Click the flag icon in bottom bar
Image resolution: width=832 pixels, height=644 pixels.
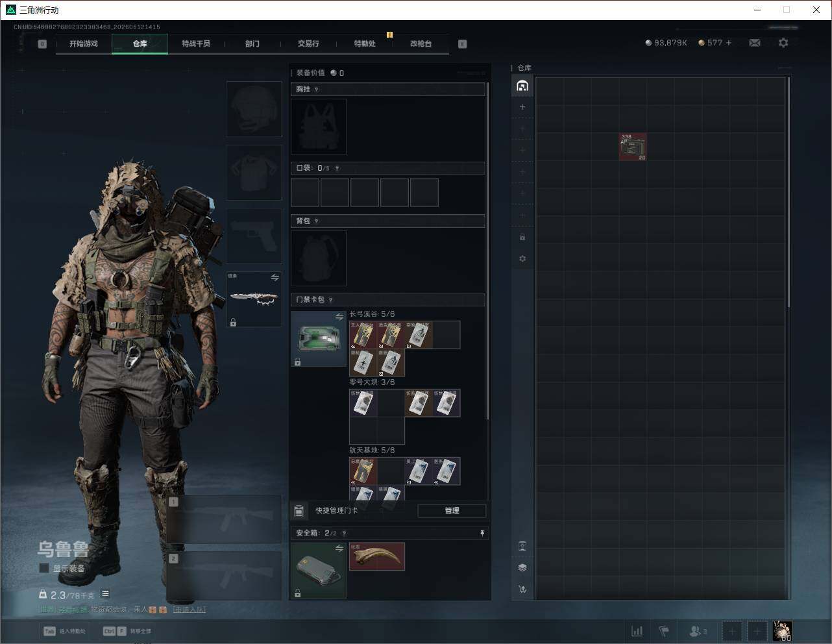664,631
